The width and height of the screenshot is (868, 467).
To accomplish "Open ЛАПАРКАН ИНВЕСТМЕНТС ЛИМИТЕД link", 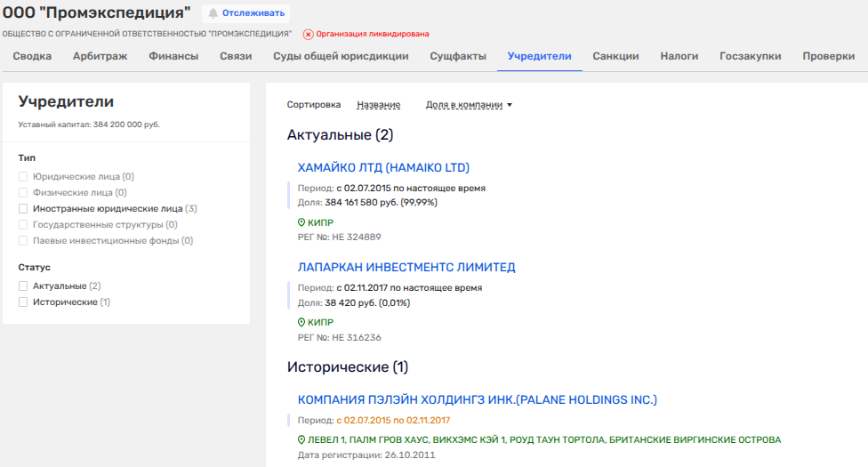I will [406, 268].
